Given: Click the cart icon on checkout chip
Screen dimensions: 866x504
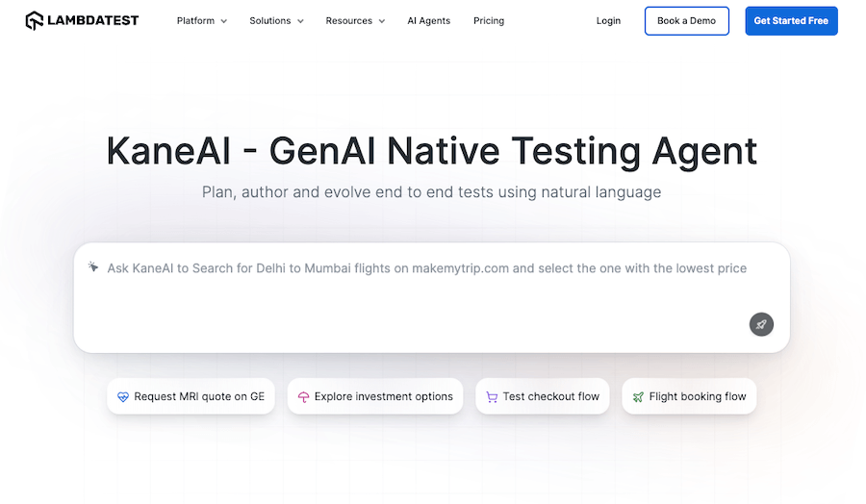Looking at the screenshot, I should click(492, 396).
